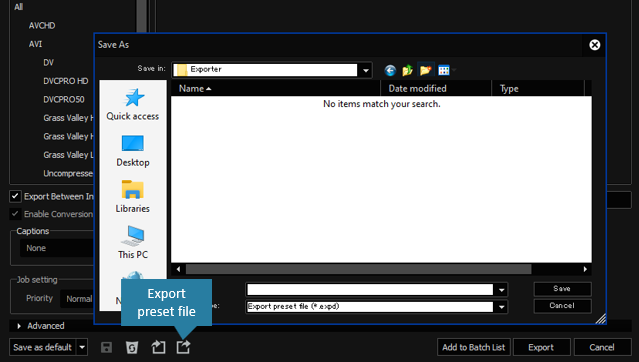The width and height of the screenshot is (639, 362).
Task: Open the view menu icon
Action: [x=444, y=71]
